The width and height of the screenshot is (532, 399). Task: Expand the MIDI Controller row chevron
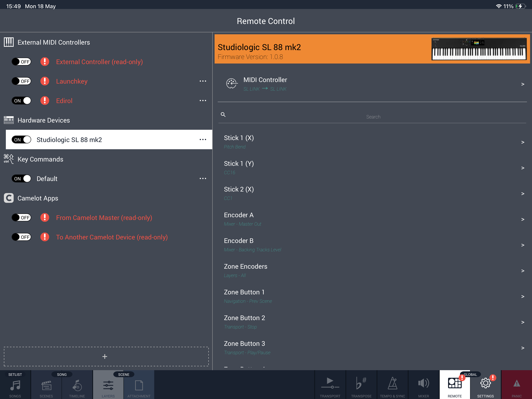pos(522,84)
